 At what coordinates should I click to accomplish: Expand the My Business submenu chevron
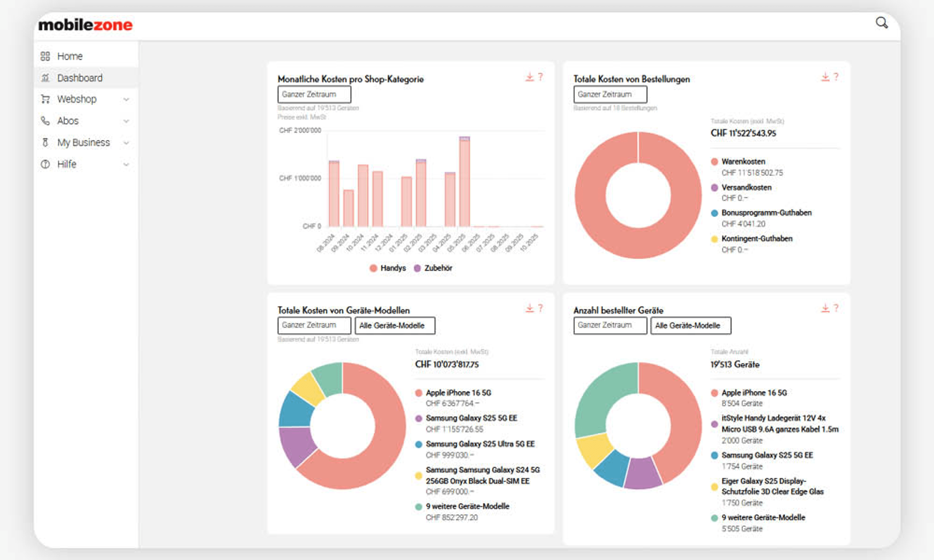click(126, 143)
